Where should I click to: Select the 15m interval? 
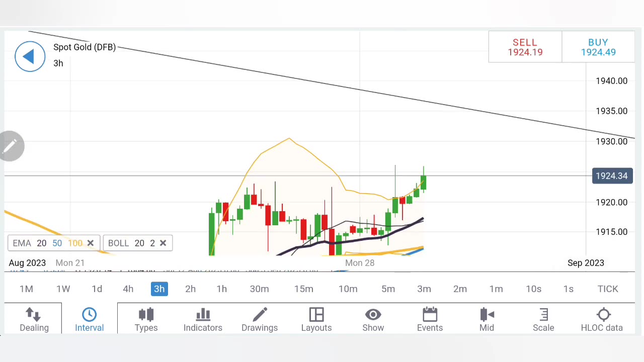(x=303, y=289)
